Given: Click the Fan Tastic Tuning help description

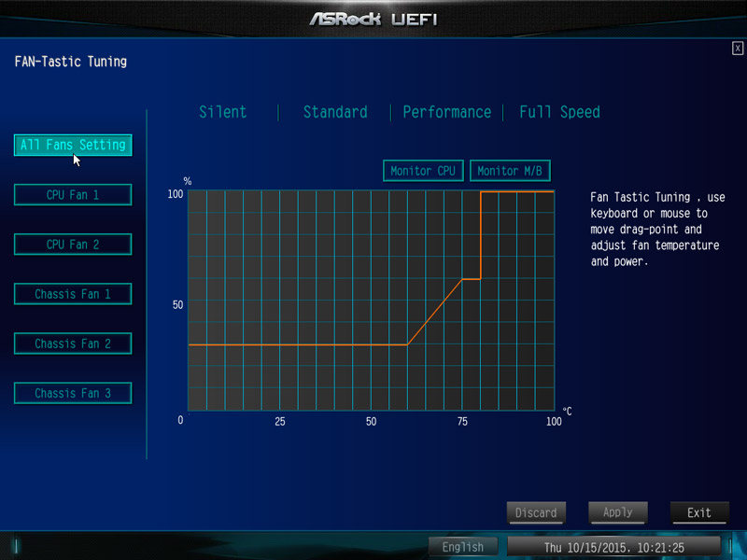Looking at the screenshot, I should (657, 229).
